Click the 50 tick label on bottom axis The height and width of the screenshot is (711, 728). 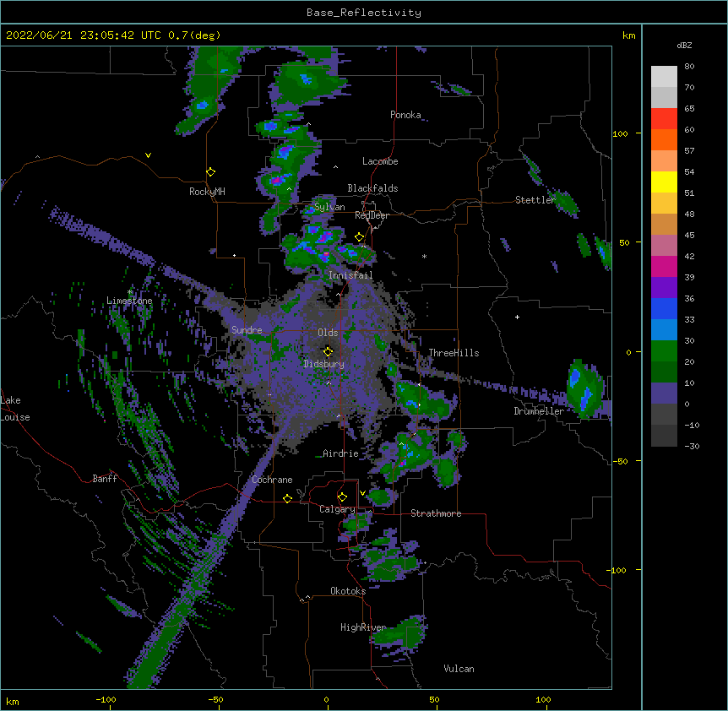[434, 699]
